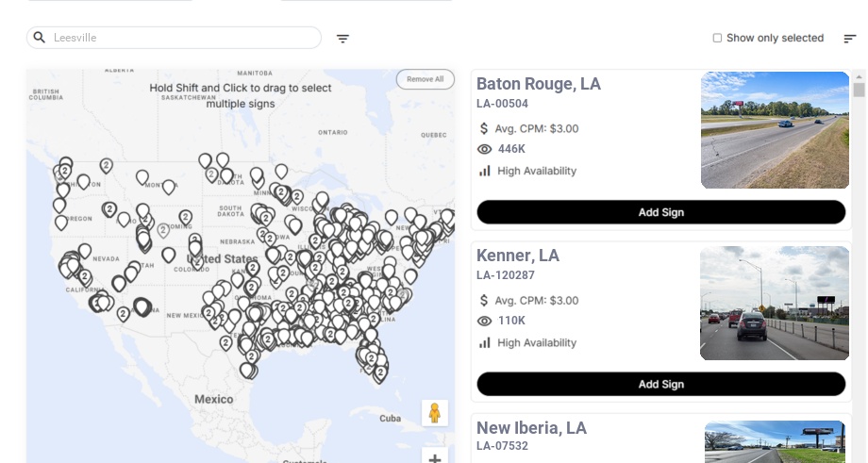
Task: Click the Kenner, LA listing title
Action: [518, 256]
